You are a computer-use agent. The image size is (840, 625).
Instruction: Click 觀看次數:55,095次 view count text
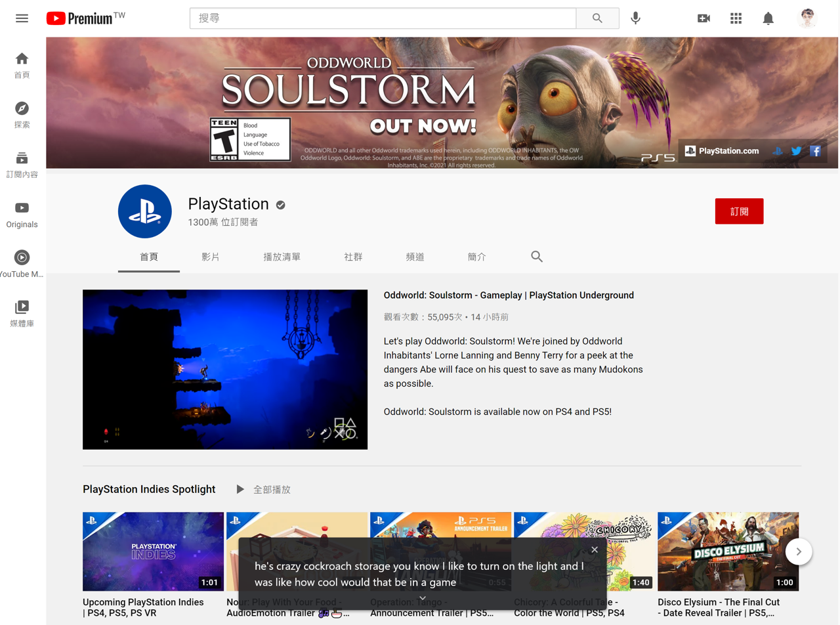tap(423, 317)
